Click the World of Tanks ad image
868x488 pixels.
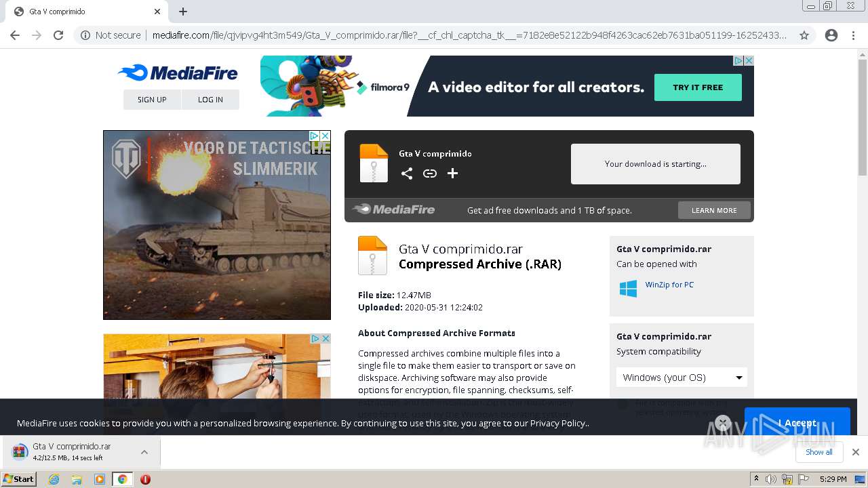point(217,225)
